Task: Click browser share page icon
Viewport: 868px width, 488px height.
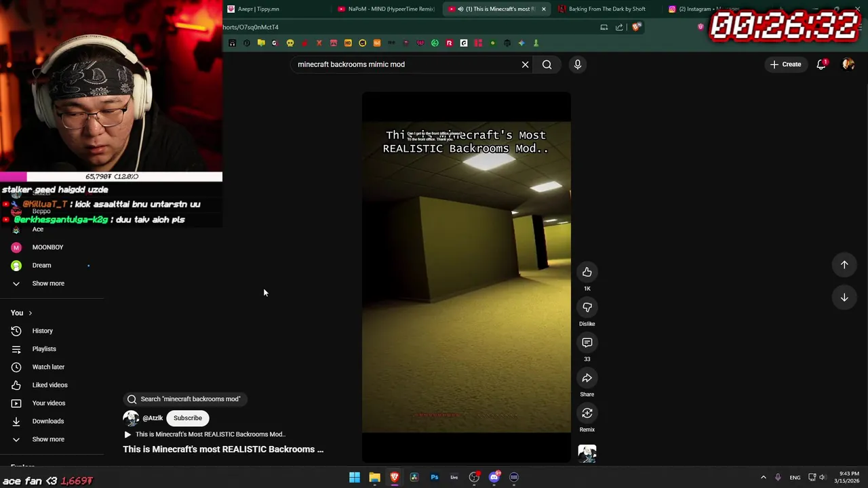Action: pyautogui.click(x=619, y=27)
